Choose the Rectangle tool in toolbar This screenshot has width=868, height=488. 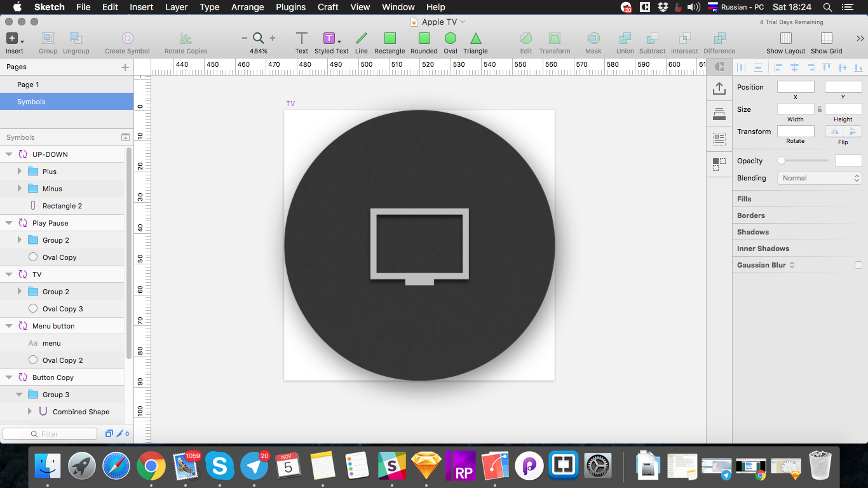[x=390, y=39]
